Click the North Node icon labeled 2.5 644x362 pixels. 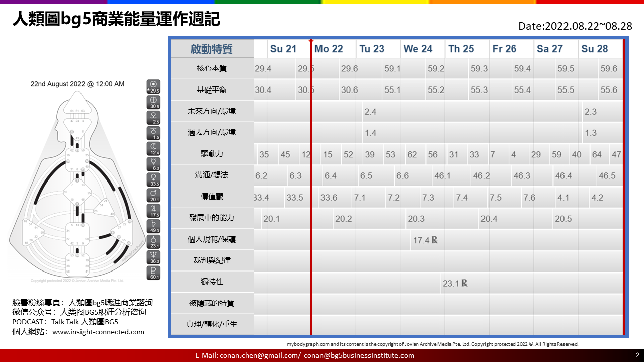coord(153,118)
